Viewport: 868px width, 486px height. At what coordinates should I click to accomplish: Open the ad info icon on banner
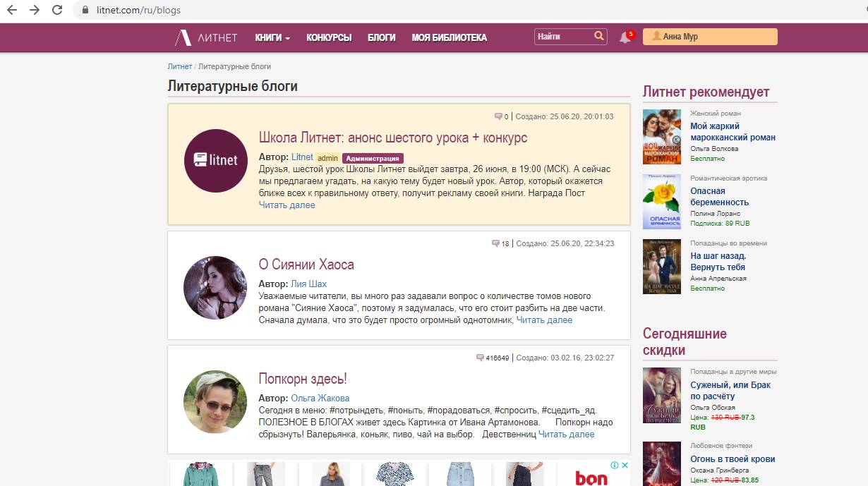(615, 466)
